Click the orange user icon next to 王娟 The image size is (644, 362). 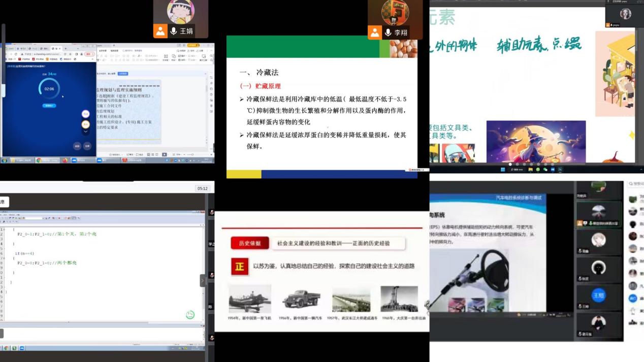160,31
